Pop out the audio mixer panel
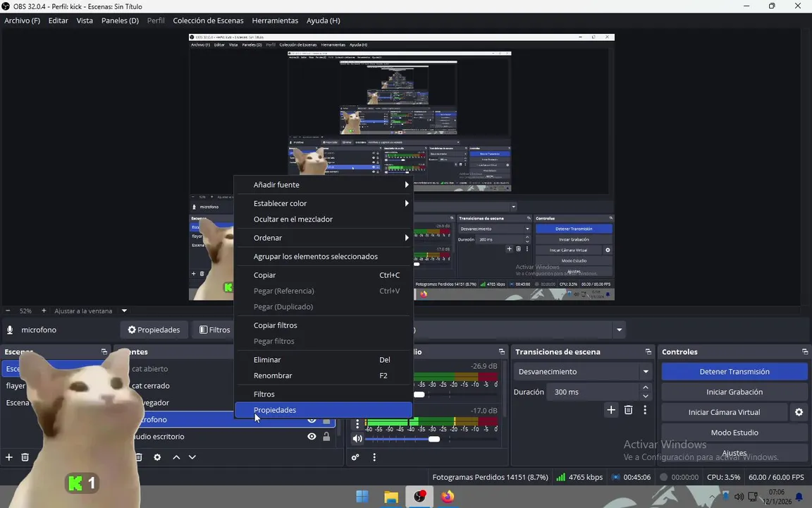The height and width of the screenshot is (508, 812). [x=501, y=351]
